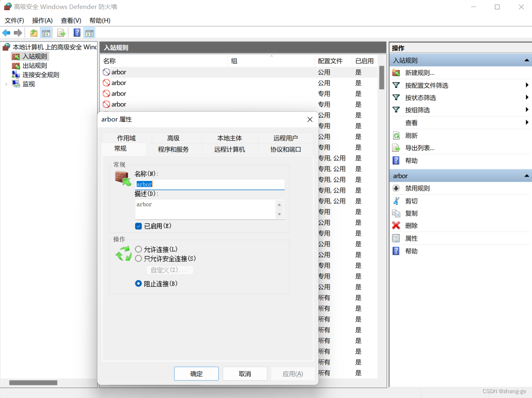Image resolution: width=532 pixels, height=398 pixels.
Task: Click the 按配置文件筛选 funnel icon
Action: tap(396, 85)
